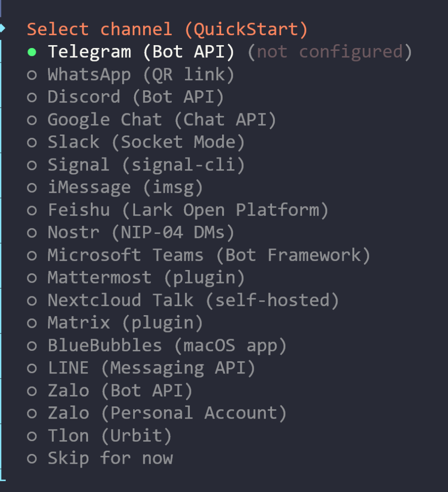Select Slack (Socket Mode) option
Viewport: 448px width, 492px height.
tap(146, 142)
